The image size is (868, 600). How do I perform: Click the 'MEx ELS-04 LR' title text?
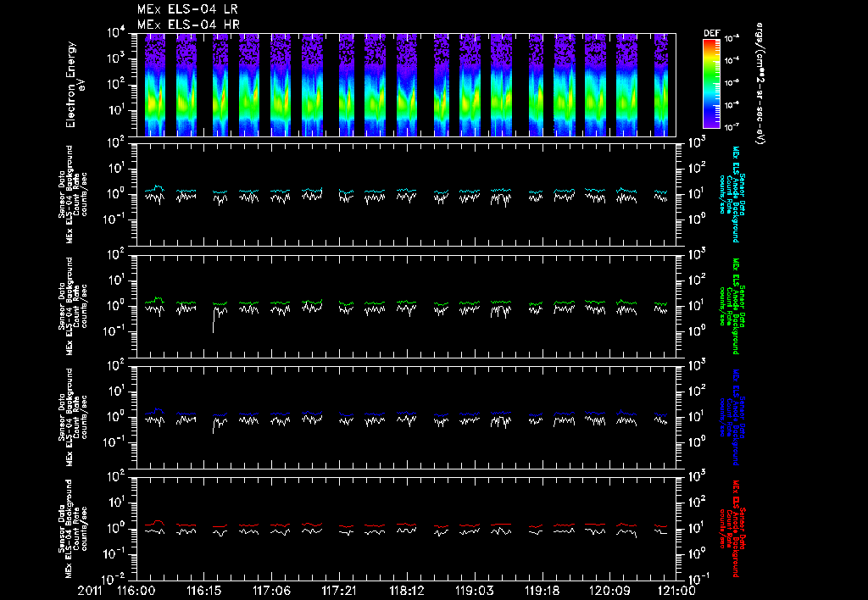[x=187, y=9]
